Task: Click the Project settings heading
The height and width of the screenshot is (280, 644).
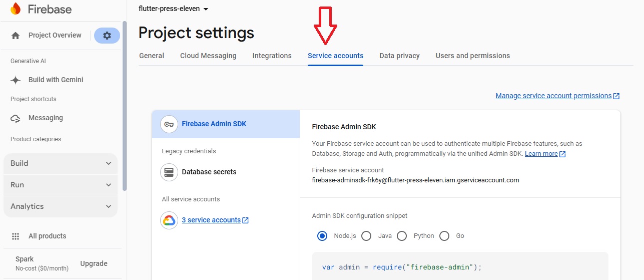Action: pyautogui.click(x=196, y=33)
